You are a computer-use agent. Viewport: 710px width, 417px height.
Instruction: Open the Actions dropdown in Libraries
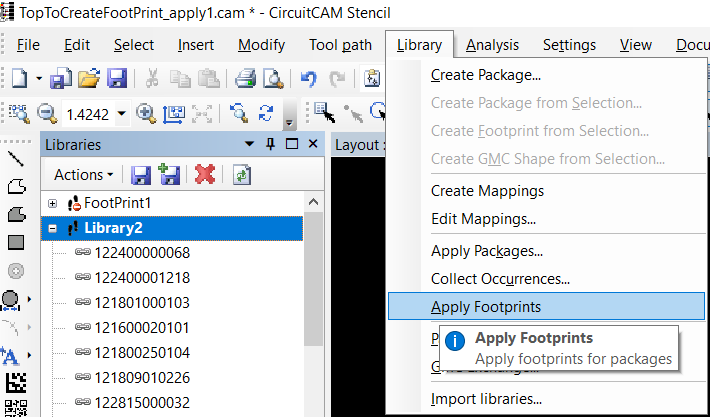click(83, 175)
